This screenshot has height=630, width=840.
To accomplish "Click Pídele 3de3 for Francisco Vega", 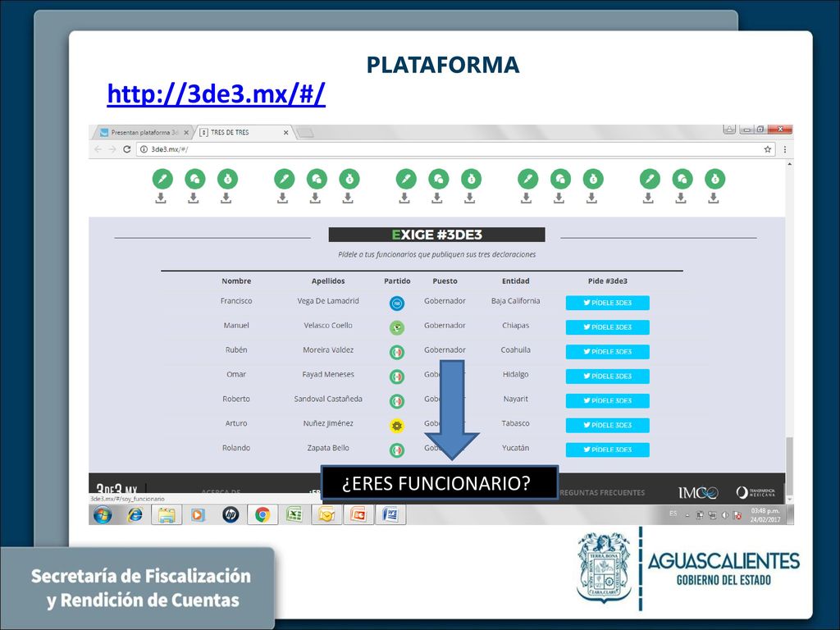I will coord(608,303).
